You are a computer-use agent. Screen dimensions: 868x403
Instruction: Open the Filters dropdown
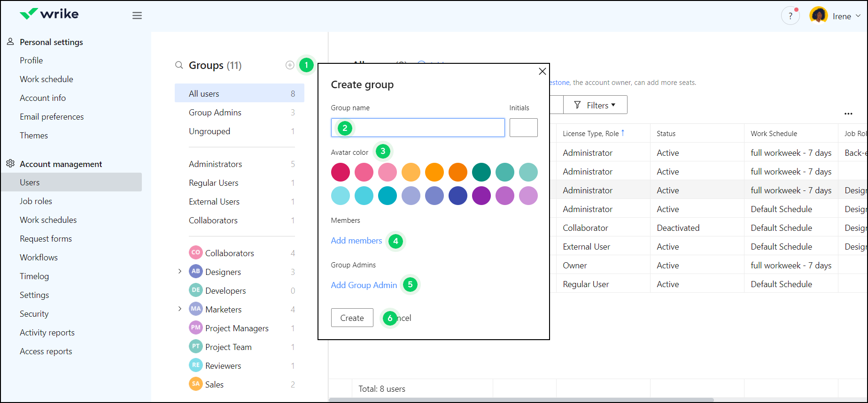[595, 105]
